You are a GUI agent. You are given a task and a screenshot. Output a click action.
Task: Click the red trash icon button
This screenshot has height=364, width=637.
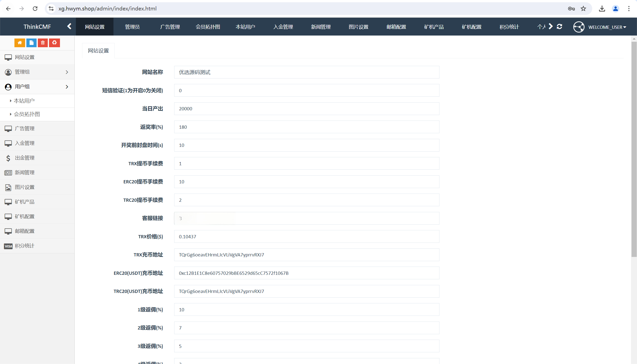[43, 43]
